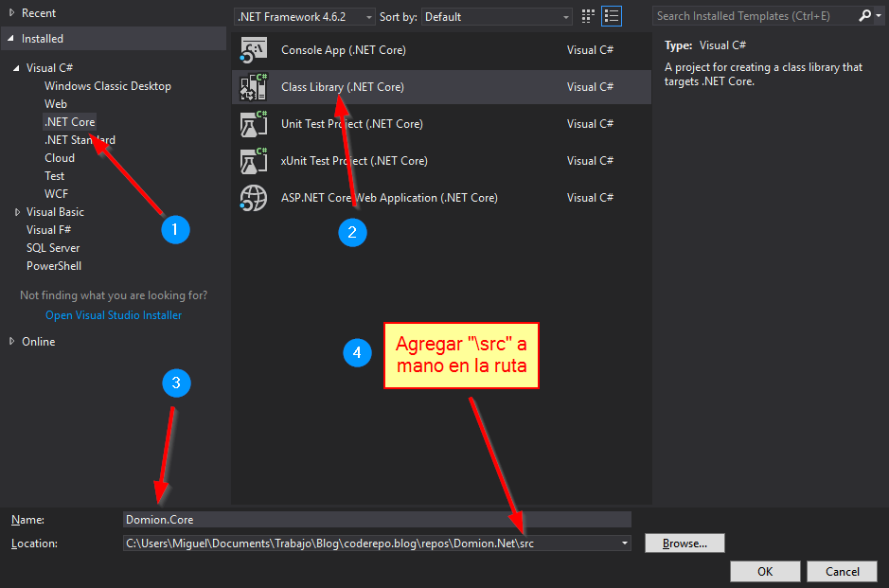
Task: Click the xUnit Test Project template icon
Action: pos(253,161)
